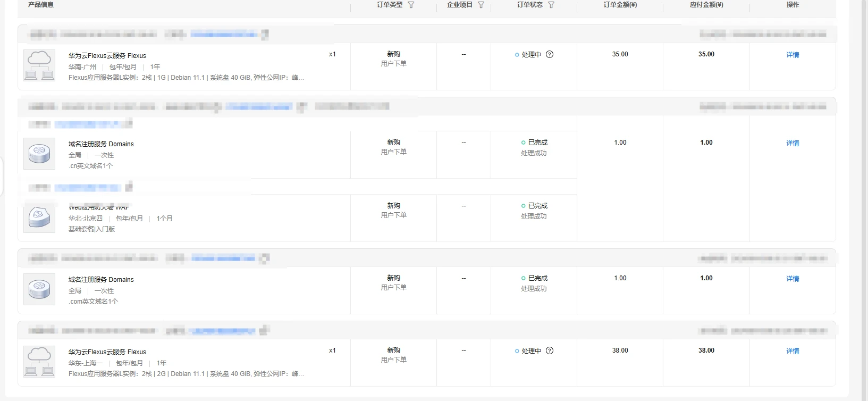
Task: Open 详情 for the 38.00 Flexus order
Action: point(793,351)
